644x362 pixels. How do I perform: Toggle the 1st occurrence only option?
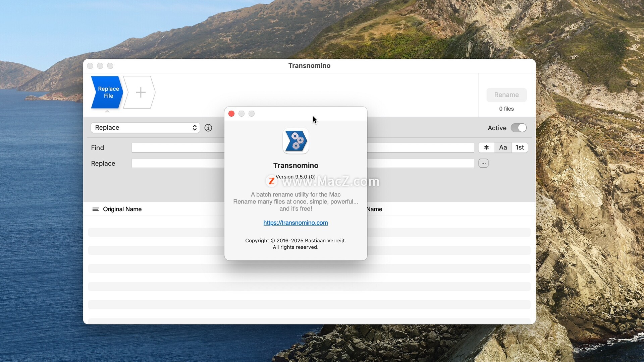(x=520, y=147)
